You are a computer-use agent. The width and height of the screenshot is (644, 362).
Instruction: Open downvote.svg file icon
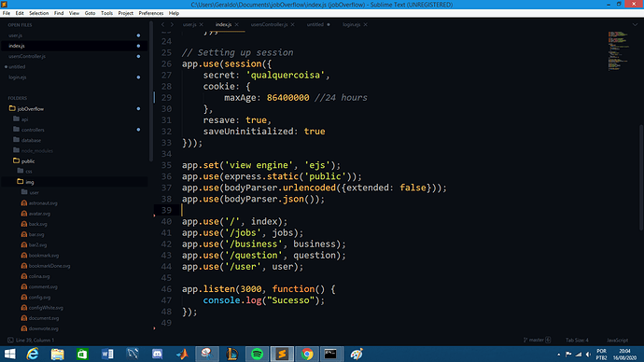(x=24, y=328)
